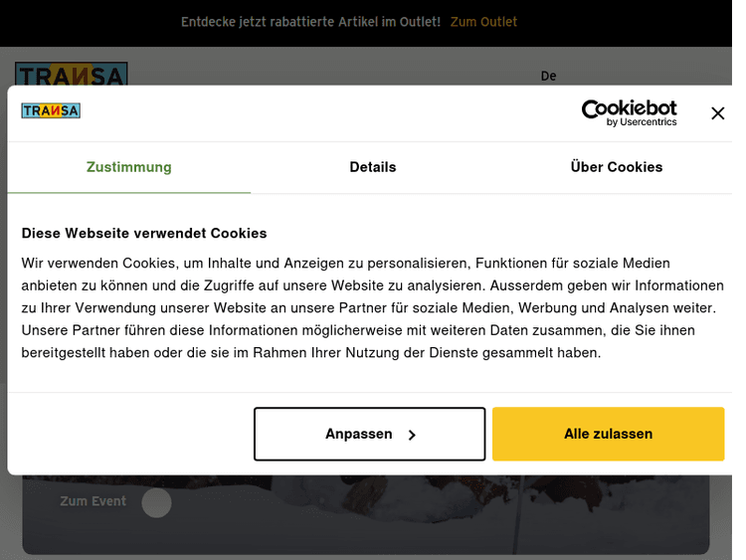This screenshot has width=746, height=560.
Task: Click the outlet promotion banner text
Action: point(310,22)
